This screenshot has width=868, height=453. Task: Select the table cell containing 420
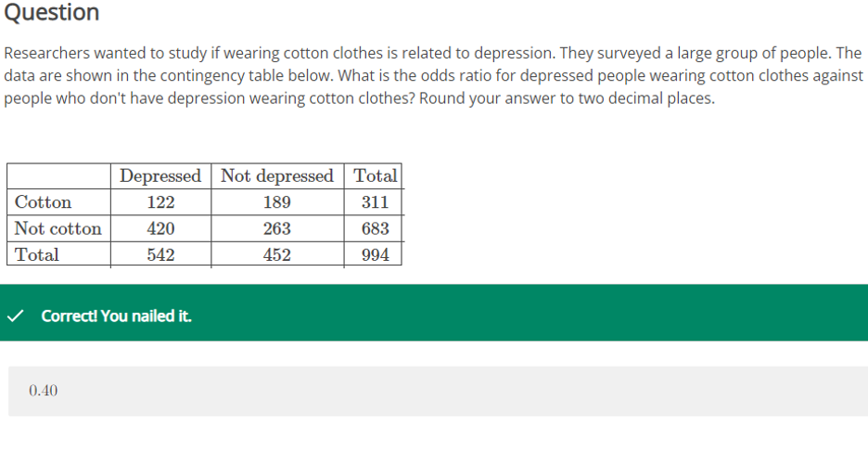160,228
